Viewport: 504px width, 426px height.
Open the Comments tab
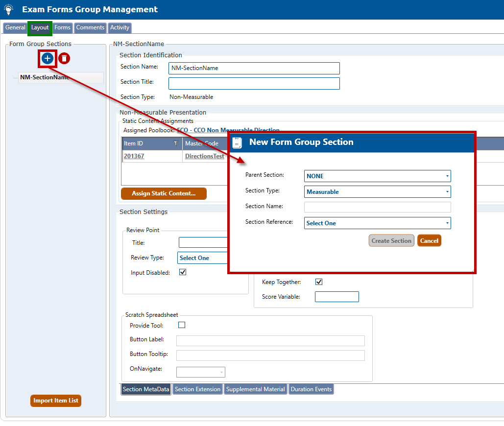coord(90,27)
